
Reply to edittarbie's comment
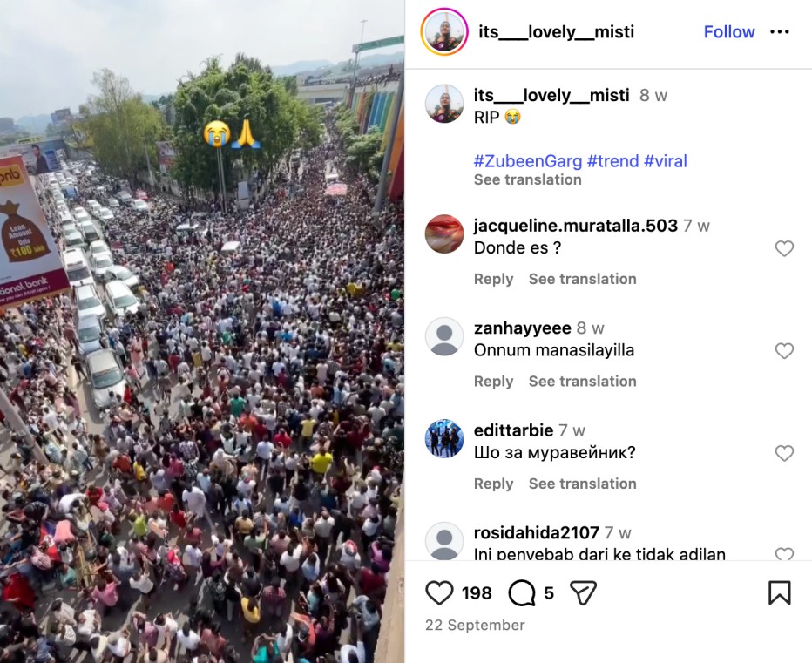(x=493, y=484)
